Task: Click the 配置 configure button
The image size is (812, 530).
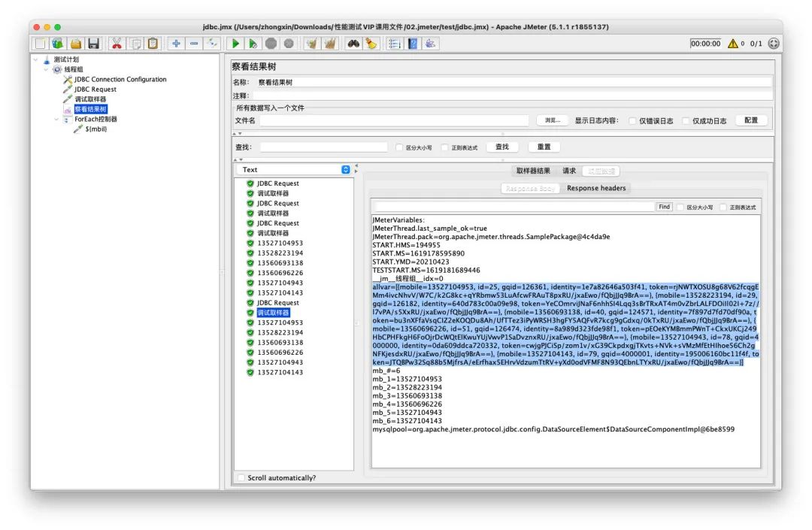Action: pyautogui.click(x=751, y=120)
